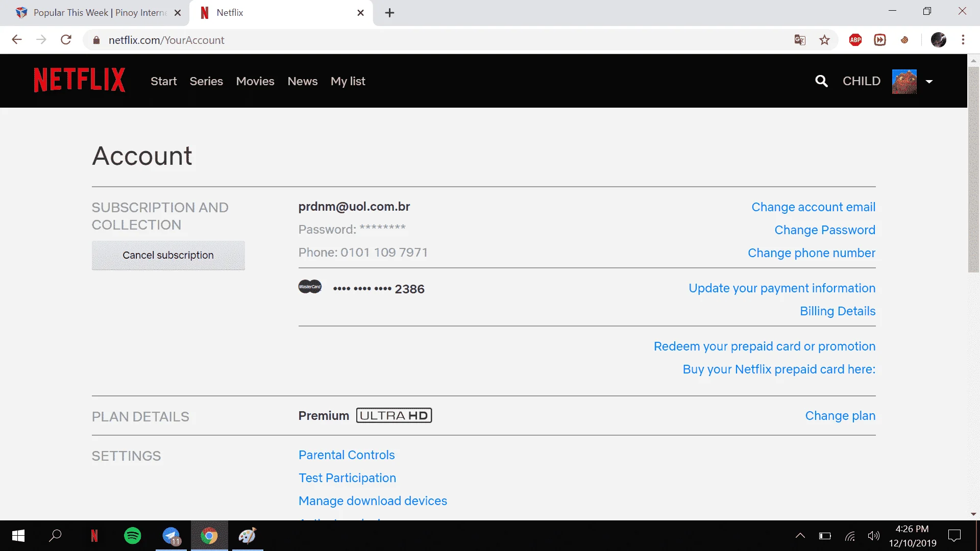The width and height of the screenshot is (980, 551).
Task: Open Paint app in taskbar
Action: click(248, 536)
